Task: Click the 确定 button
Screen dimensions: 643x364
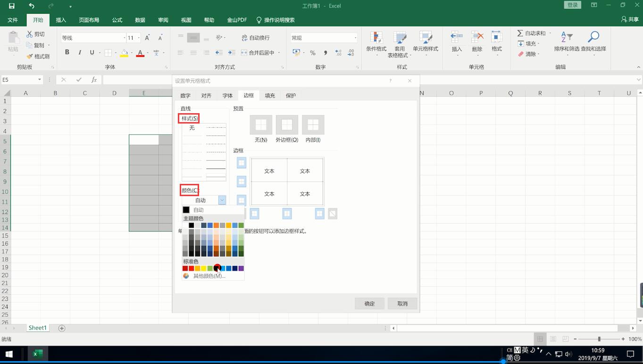Action: click(369, 304)
